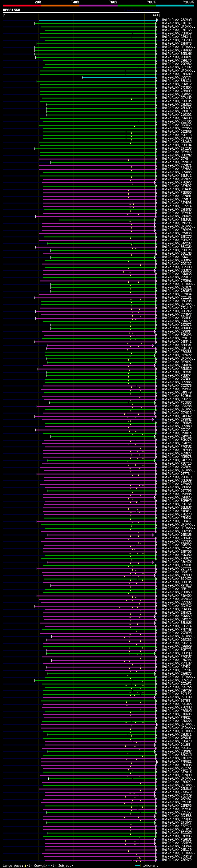Select the UniRef100_C5YJN9 label
Image resolution: width=197 pixels, height=868 pixels.
[177, 98]
